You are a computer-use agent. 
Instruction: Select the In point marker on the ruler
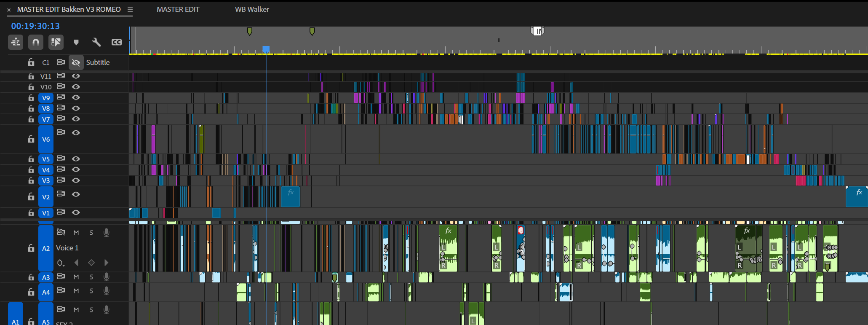[538, 31]
